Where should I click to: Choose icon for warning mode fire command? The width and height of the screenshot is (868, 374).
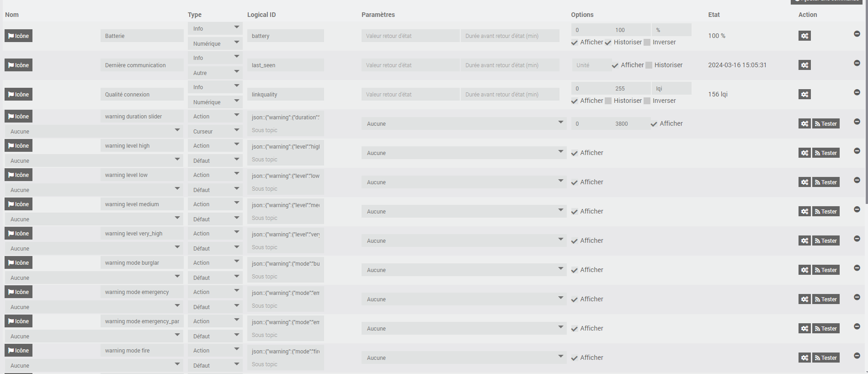tap(18, 350)
